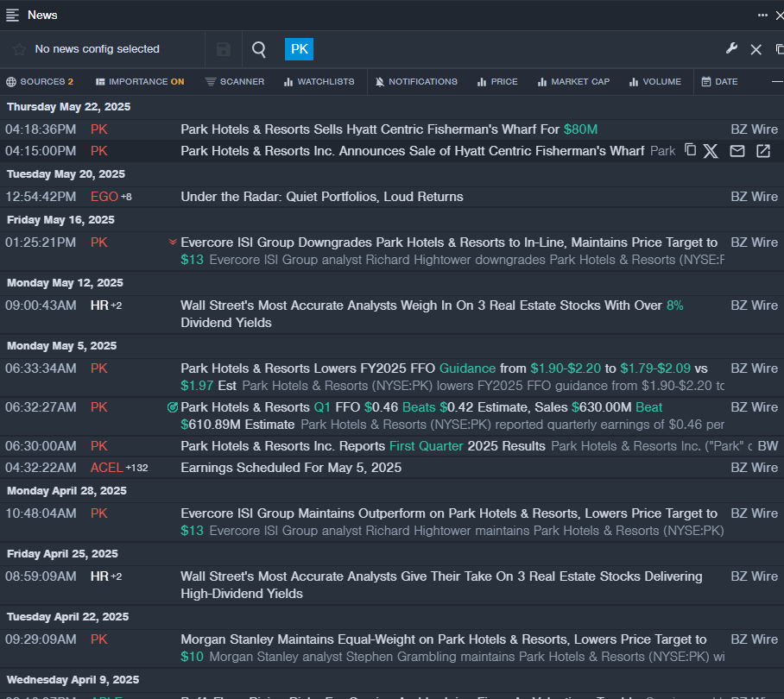Open the Date filter

(719, 81)
